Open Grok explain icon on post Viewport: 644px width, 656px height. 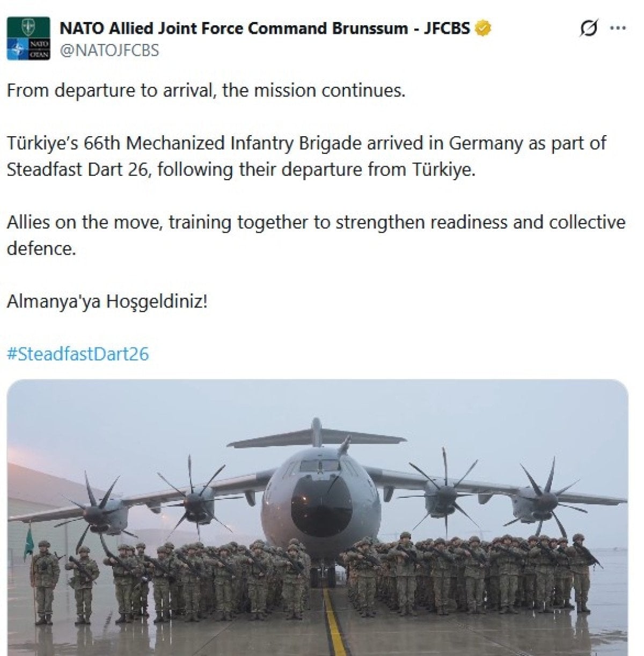click(589, 28)
